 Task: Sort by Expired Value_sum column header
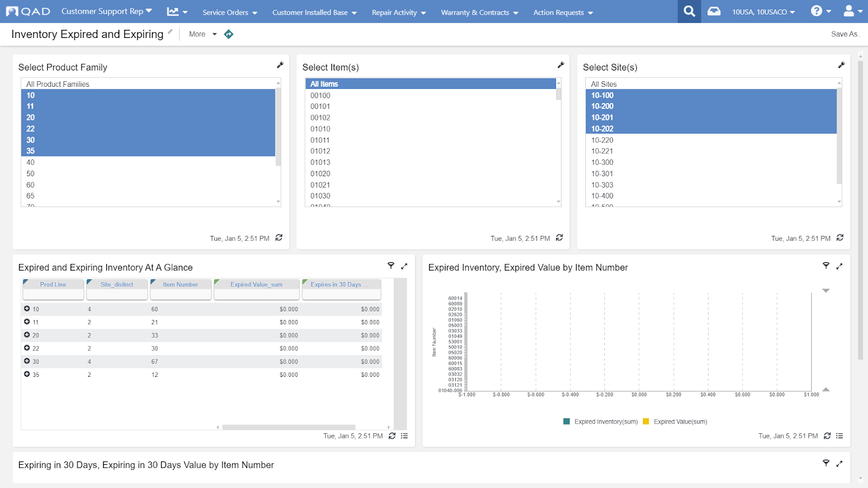(256, 285)
